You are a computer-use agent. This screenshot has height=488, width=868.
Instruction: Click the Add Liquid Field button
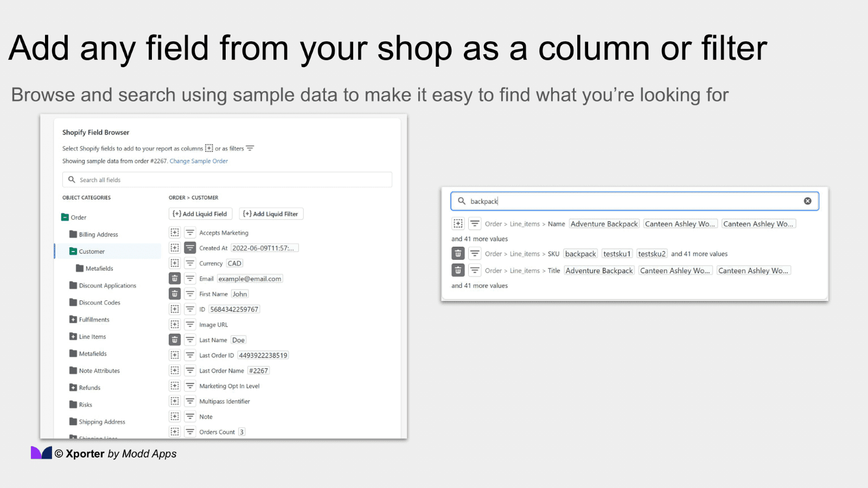click(x=200, y=214)
